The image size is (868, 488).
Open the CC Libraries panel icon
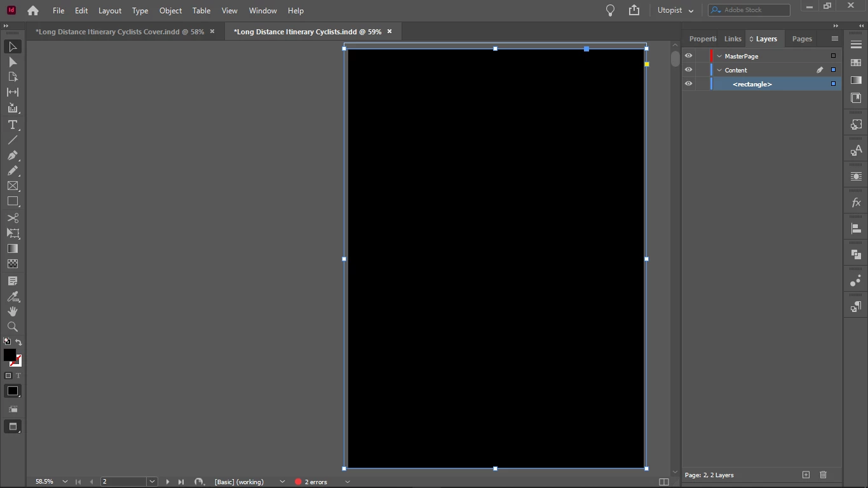(x=856, y=98)
